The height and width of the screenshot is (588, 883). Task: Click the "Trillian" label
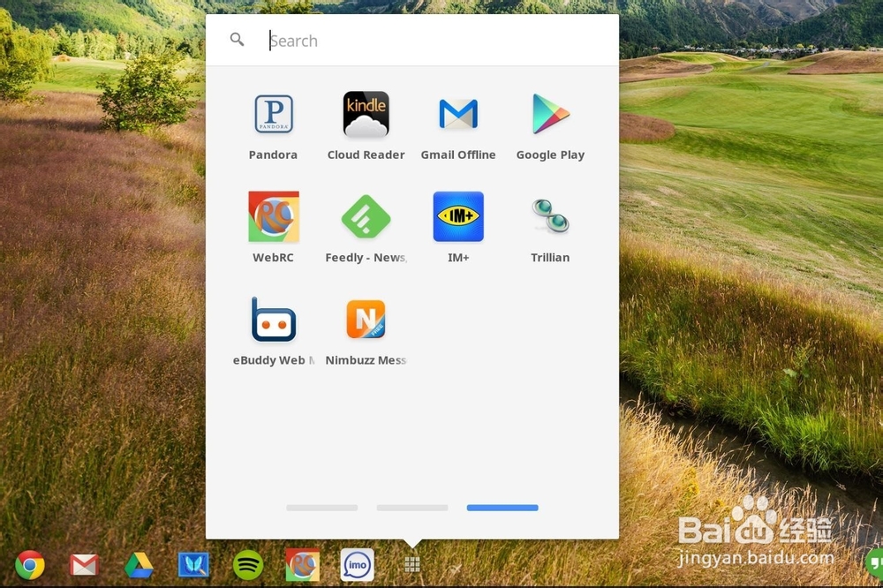tap(550, 258)
